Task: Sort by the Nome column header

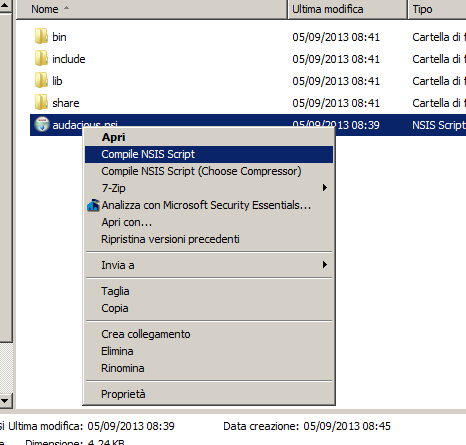Action: pyautogui.click(x=152, y=9)
